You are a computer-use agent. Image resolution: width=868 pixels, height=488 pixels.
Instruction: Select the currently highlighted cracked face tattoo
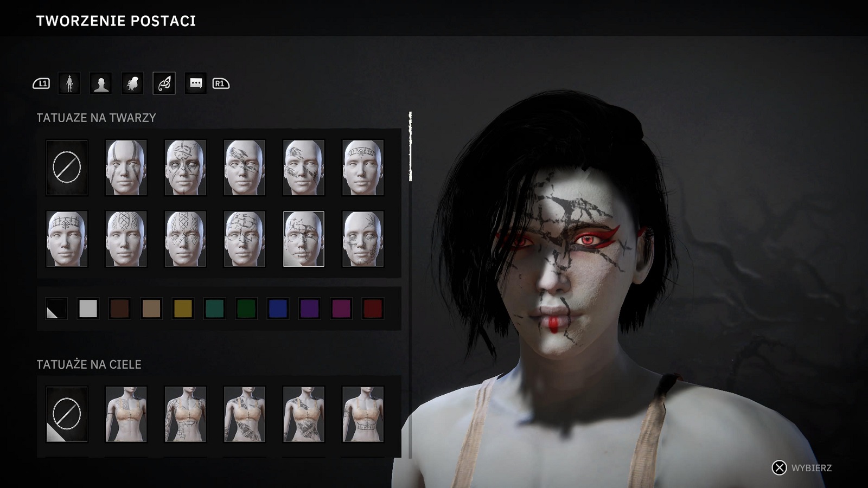(x=304, y=239)
